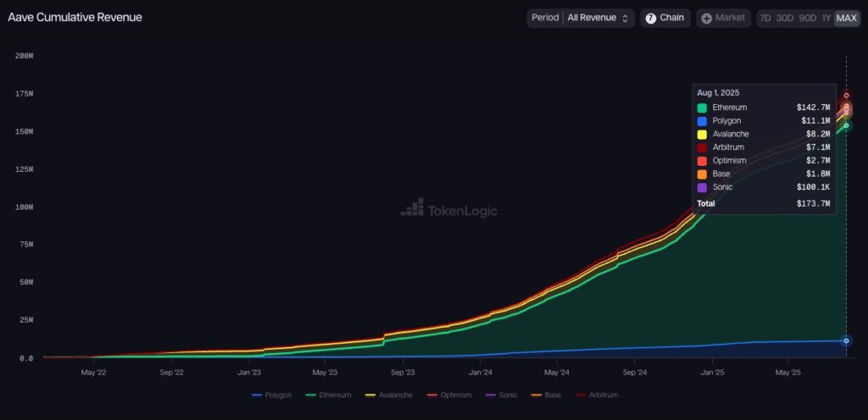Click the $142.7M Ethereum value
The width and height of the screenshot is (868, 420).
813,108
